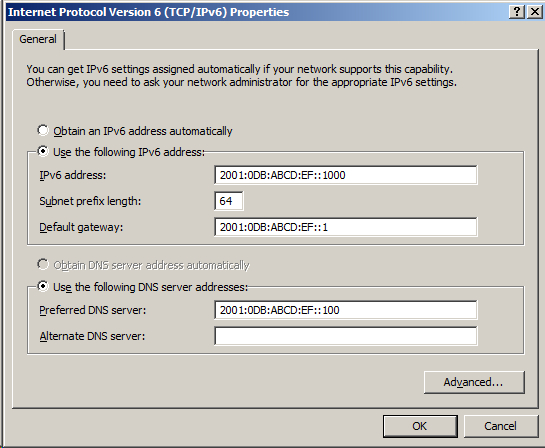Dismiss the dialog with Cancel

(x=501, y=426)
